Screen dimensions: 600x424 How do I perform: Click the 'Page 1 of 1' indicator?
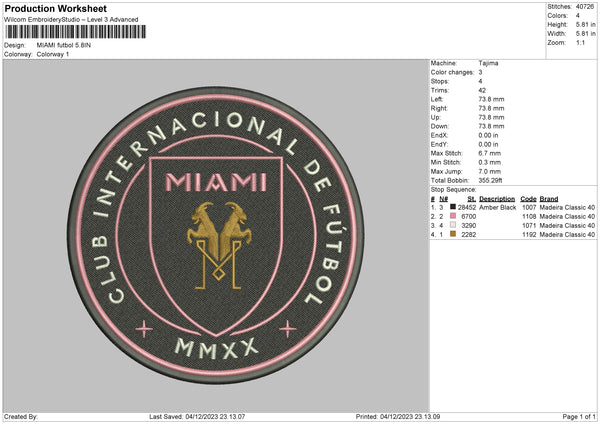coord(579,417)
